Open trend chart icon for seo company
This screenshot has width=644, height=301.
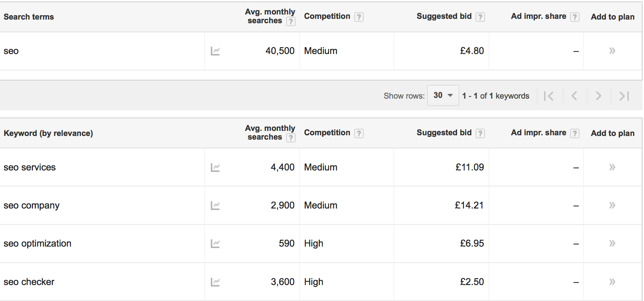[x=215, y=206]
